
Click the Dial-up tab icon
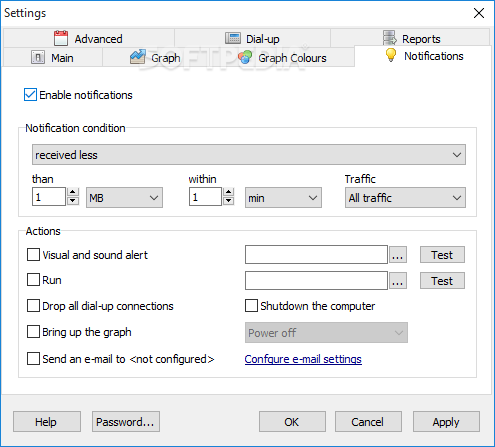(x=233, y=38)
